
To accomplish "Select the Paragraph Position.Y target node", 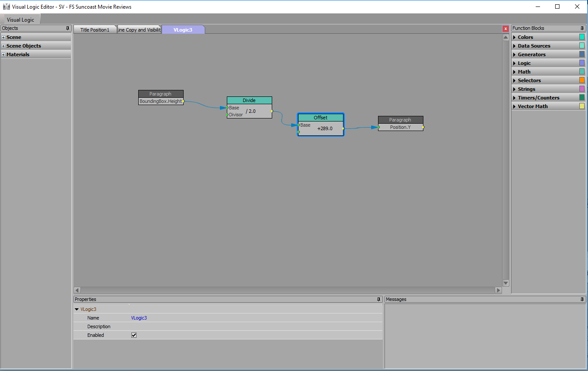I will [400, 123].
